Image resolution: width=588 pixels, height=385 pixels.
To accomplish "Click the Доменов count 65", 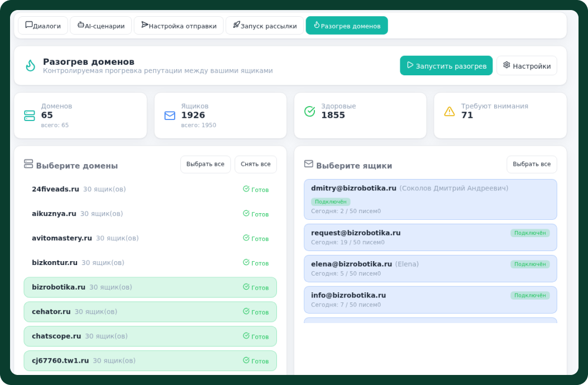I will [x=47, y=115].
